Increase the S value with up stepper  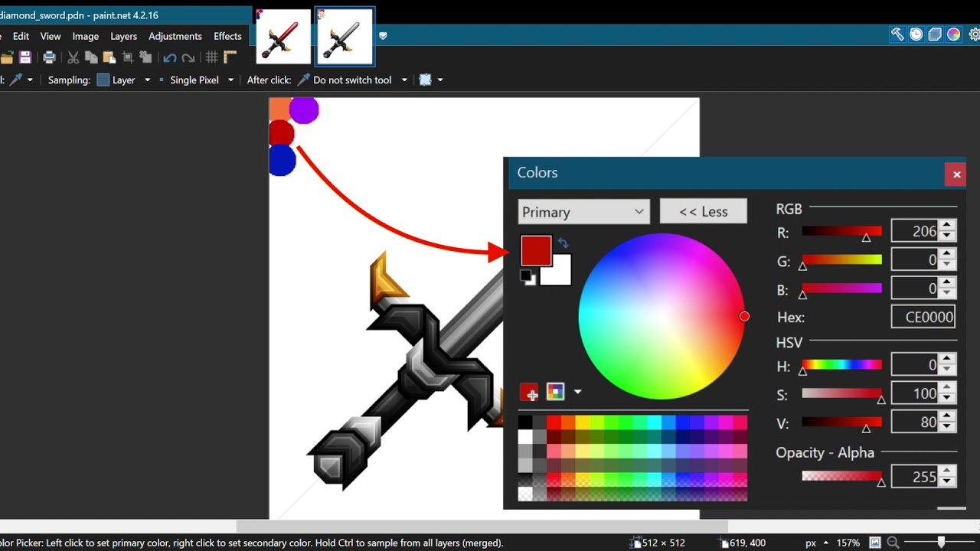(x=948, y=388)
